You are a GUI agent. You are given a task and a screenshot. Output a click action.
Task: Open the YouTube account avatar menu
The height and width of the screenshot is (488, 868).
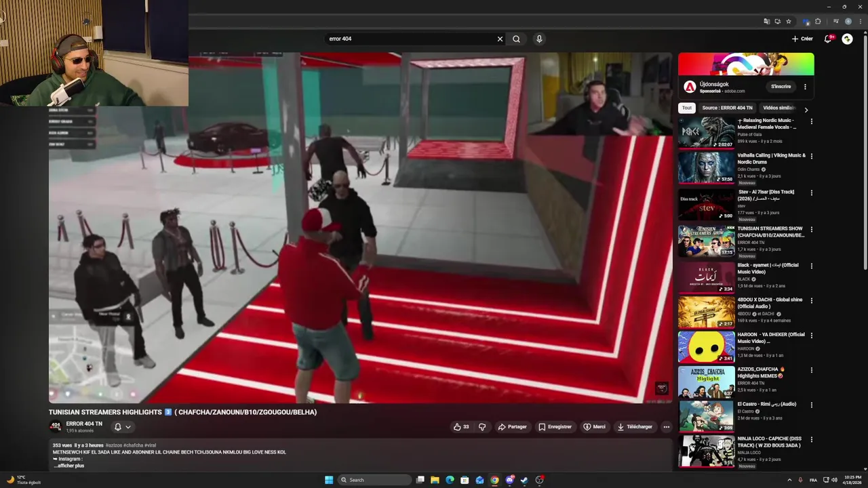click(x=847, y=39)
